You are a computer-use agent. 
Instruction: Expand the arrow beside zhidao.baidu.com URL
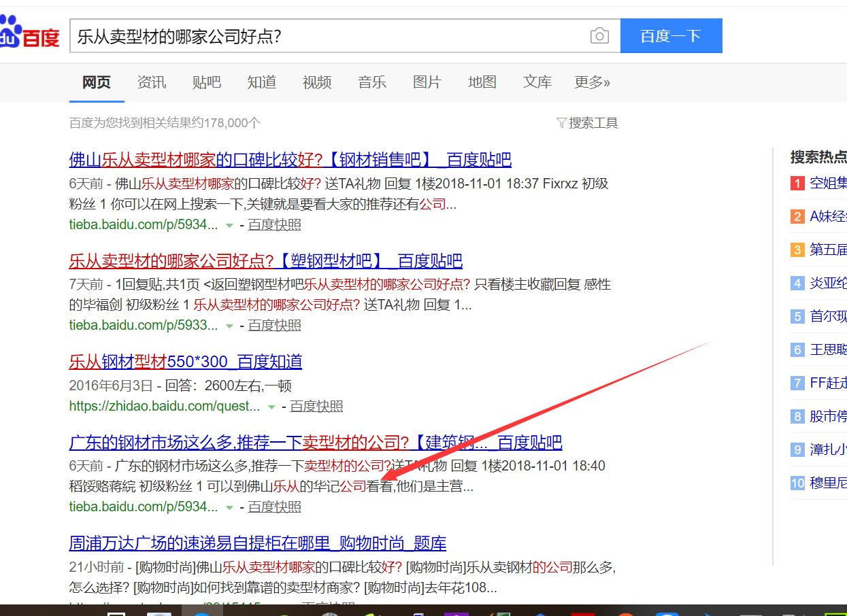pos(272,407)
